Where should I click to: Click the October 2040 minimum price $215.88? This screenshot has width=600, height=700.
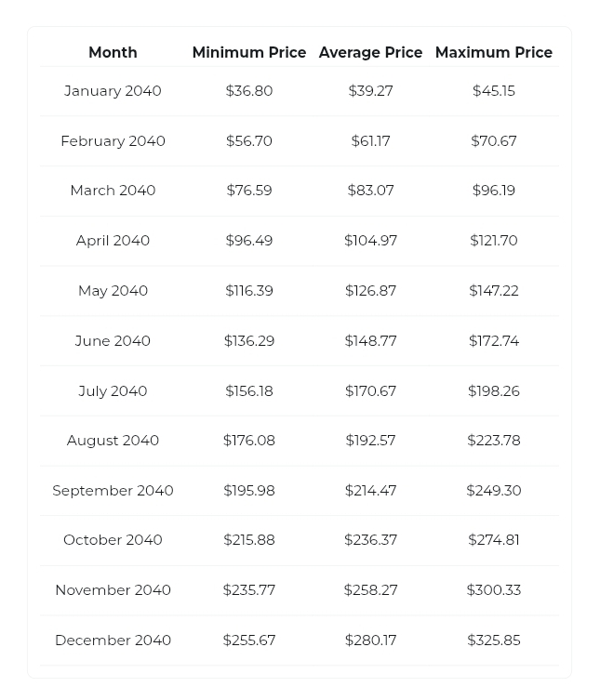click(249, 540)
